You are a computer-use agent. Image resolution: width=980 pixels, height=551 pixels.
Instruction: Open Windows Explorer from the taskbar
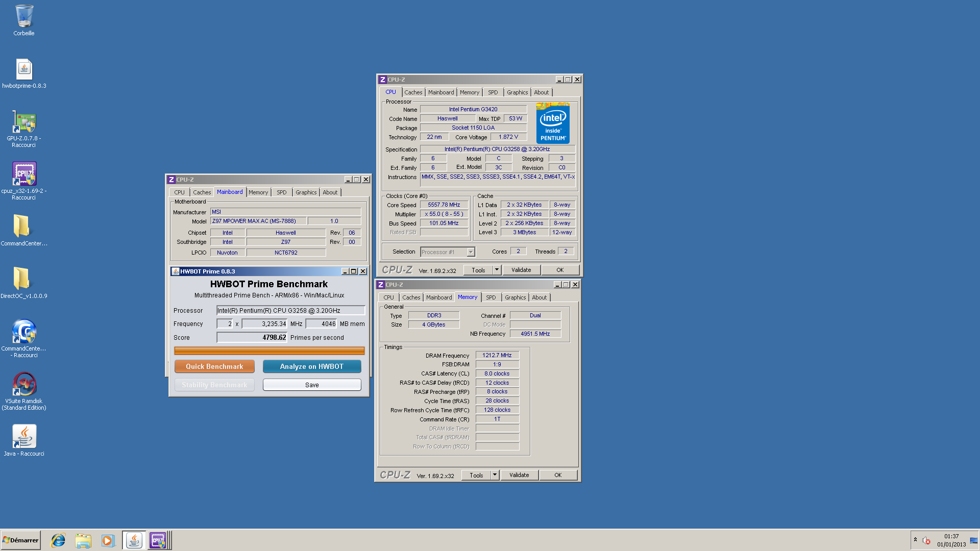(x=83, y=540)
